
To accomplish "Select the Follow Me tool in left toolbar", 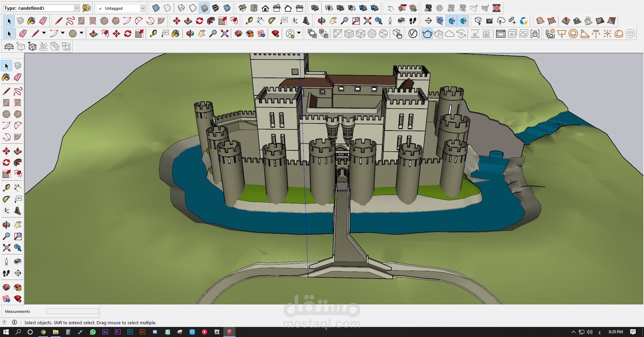I will (18, 162).
